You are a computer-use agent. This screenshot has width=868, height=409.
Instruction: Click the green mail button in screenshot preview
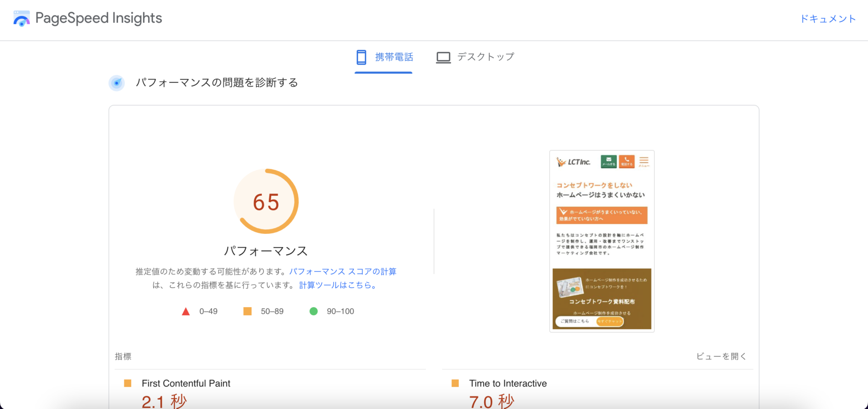point(609,162)
